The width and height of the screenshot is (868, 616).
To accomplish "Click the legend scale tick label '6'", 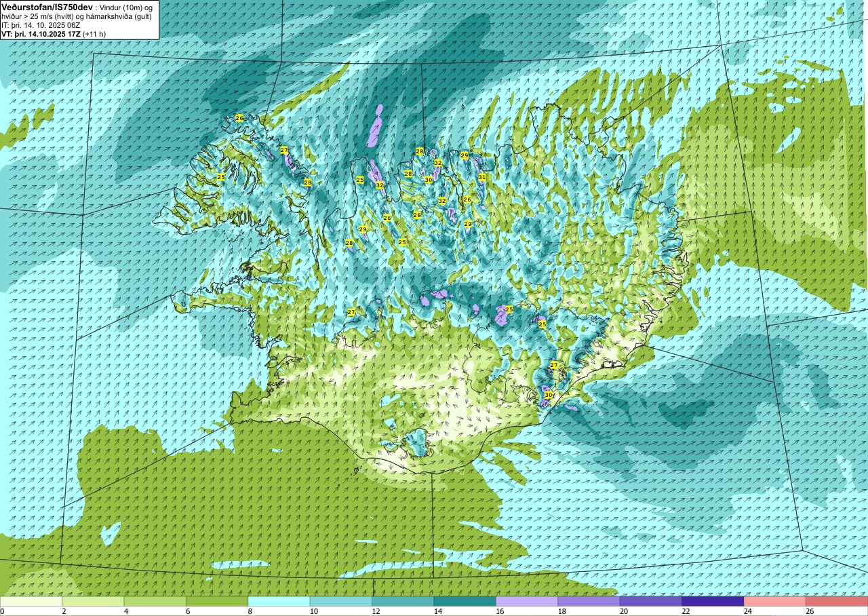I will (186, 611).
